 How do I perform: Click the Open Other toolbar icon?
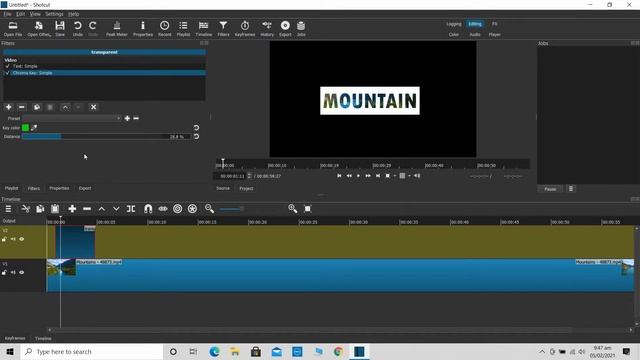coord(39,29)
